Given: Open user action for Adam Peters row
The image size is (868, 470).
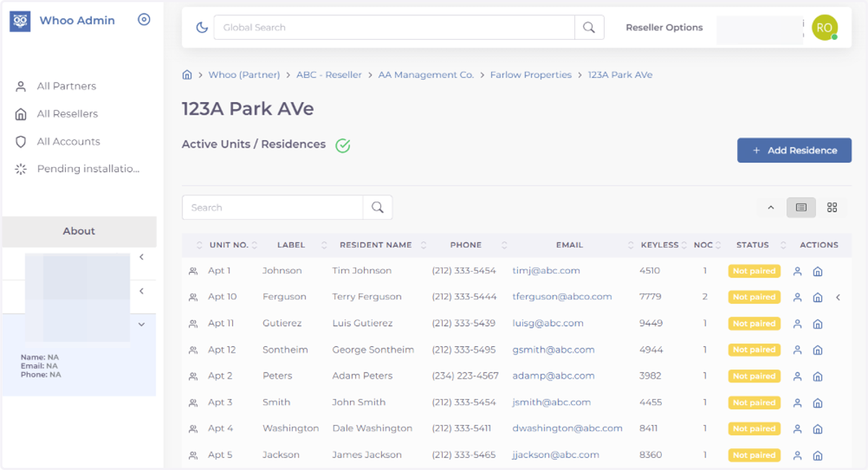Looking at the screenshot, I should point(797,377).
